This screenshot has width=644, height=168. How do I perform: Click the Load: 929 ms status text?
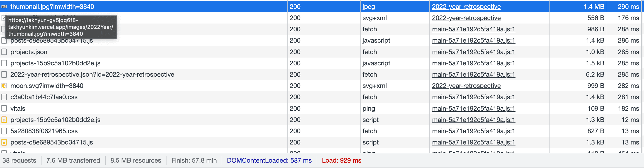[x=342, y=160]
